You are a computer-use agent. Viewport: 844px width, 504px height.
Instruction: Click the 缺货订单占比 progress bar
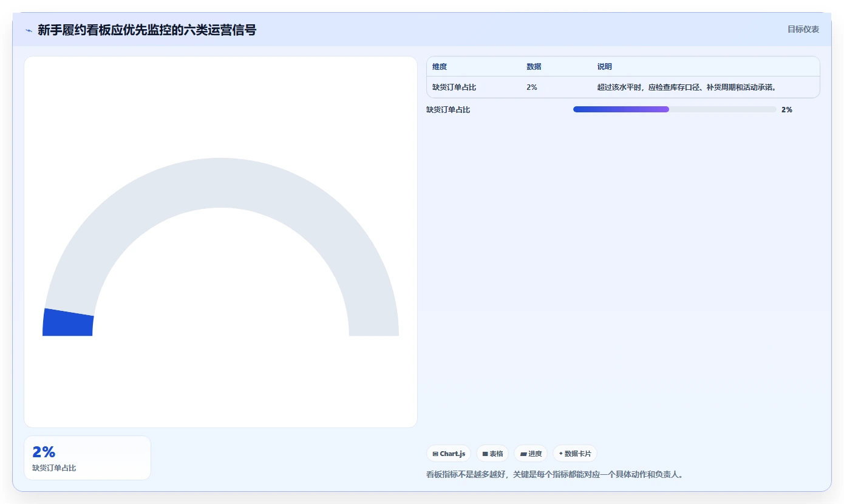pos(675,109)
